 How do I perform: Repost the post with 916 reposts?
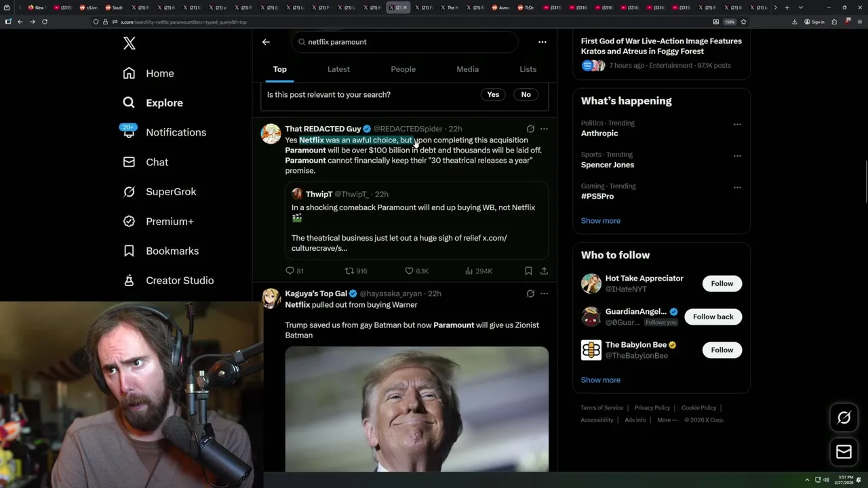[x=356, y=271]
